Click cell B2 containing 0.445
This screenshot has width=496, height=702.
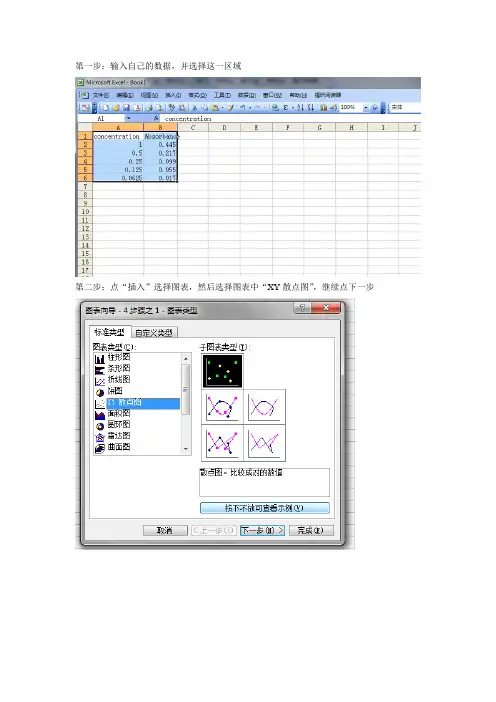[x=160, y=145]
